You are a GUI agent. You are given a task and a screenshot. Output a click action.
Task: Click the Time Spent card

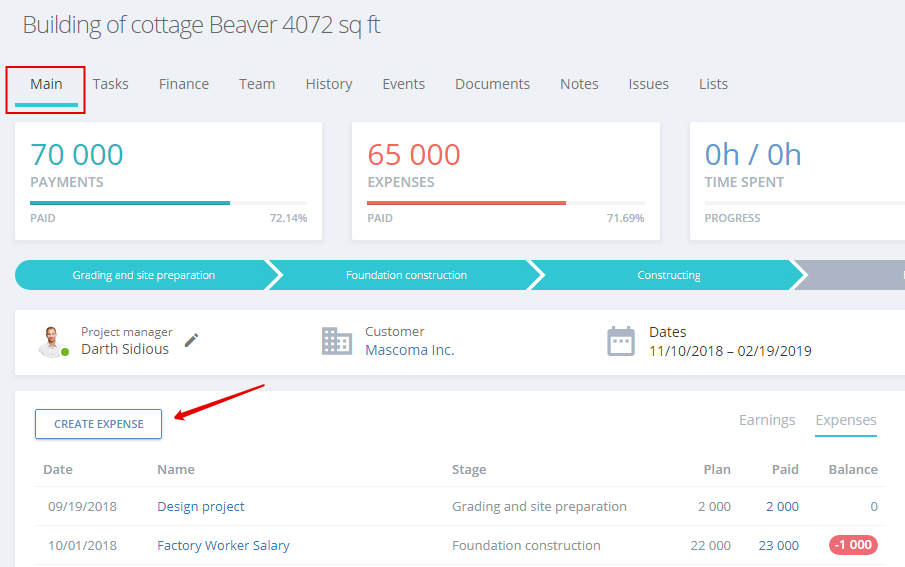point(798,181)
